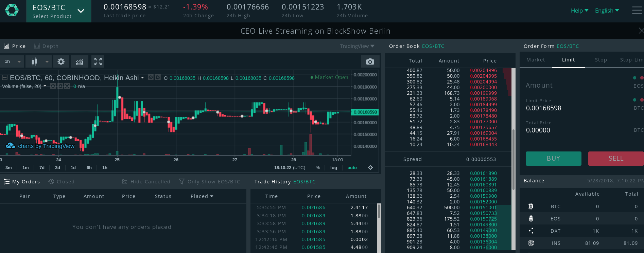Enable Only Show EOS/BTC filter
644x253 pixels.
[209, 182]
